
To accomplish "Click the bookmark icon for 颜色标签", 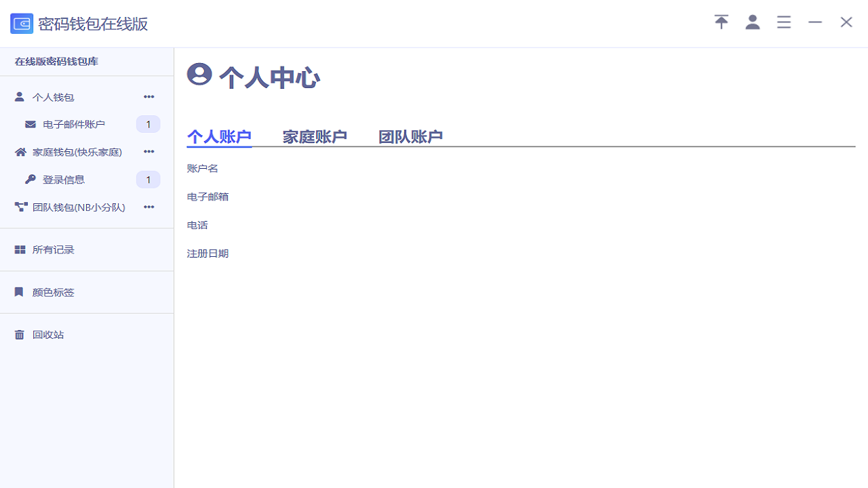I will 19,292.
